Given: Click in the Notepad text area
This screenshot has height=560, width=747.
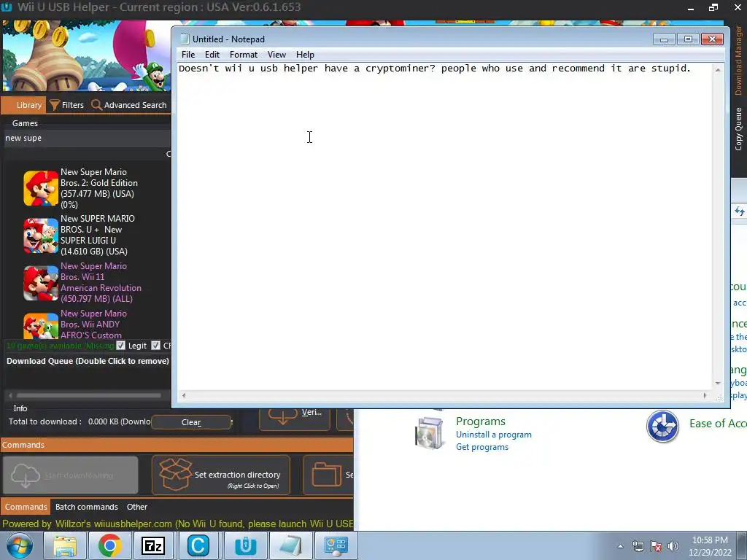Looking at the screenshot, I should point(445,226).
